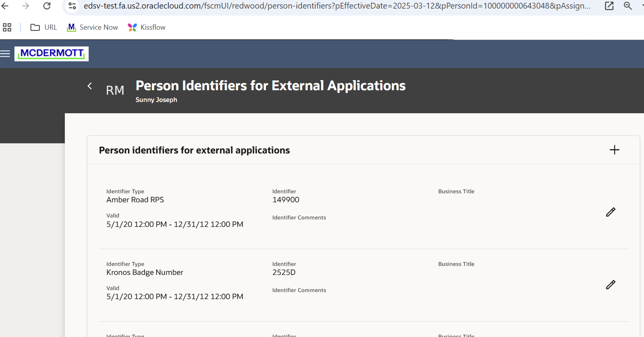Select Business Title label in Amber Road row
This screenshot has height=337, width=644.
tap(456, 191)
